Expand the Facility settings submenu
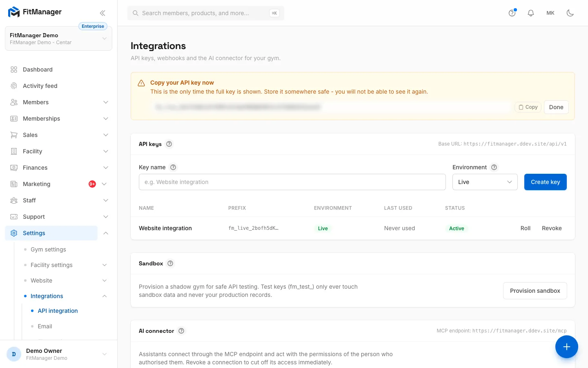Image resolution: width=588 pixels, height=368 pixels. coord(105,265)
